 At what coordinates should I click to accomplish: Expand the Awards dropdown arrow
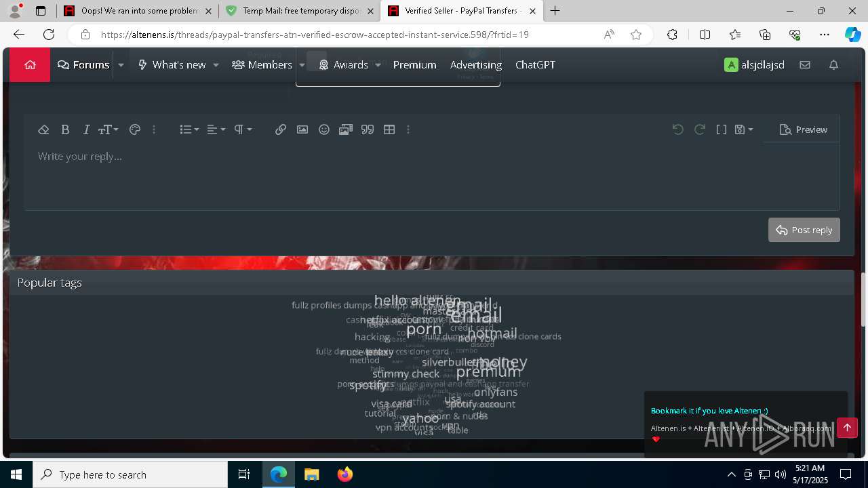(378, 65)
